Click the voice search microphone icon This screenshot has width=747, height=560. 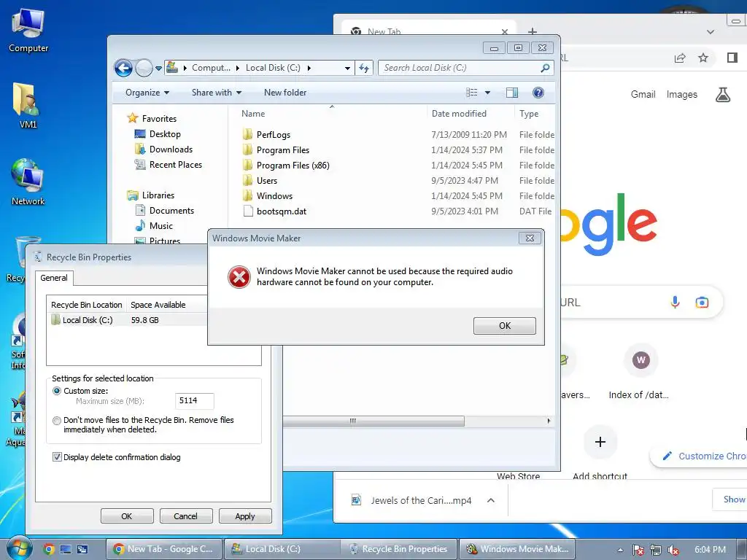675,302
